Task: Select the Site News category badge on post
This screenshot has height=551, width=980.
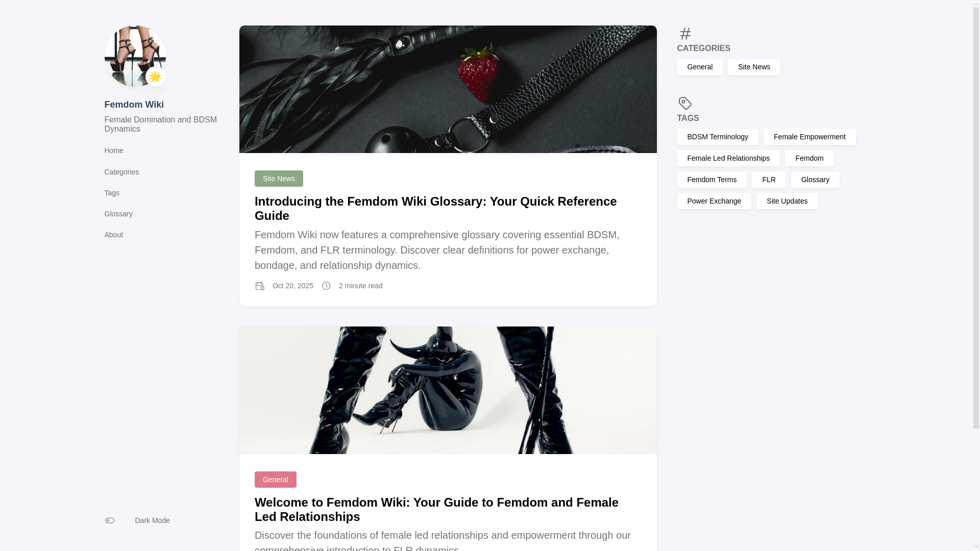Action: pyautogui.click(x=279, y=179)
